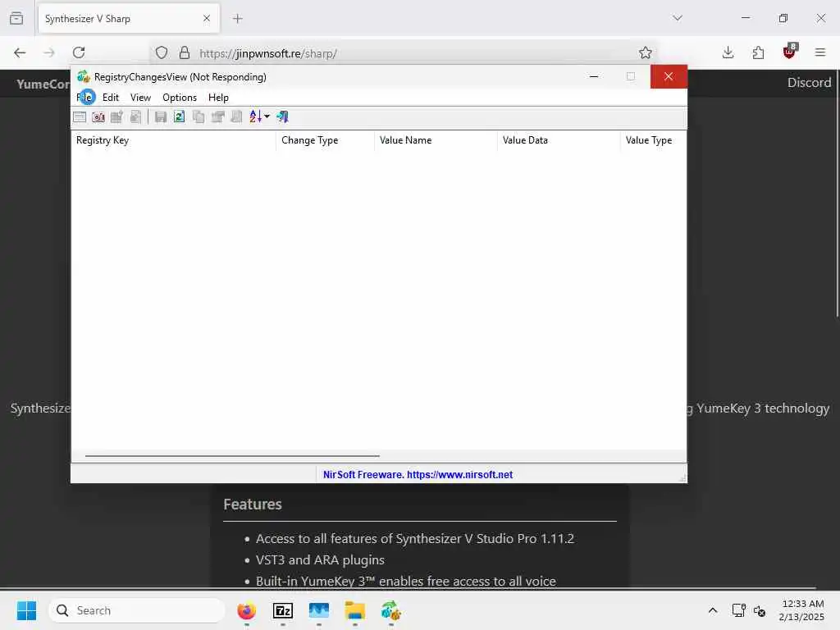Open the Options menu
The width and height of the screenshot is (840, 630).
(x=180, y=98)
